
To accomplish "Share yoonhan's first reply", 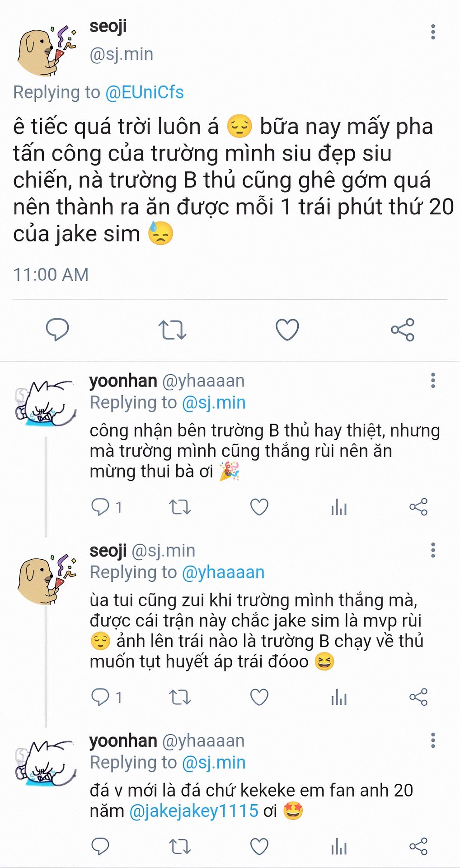I will pos(418,507).
